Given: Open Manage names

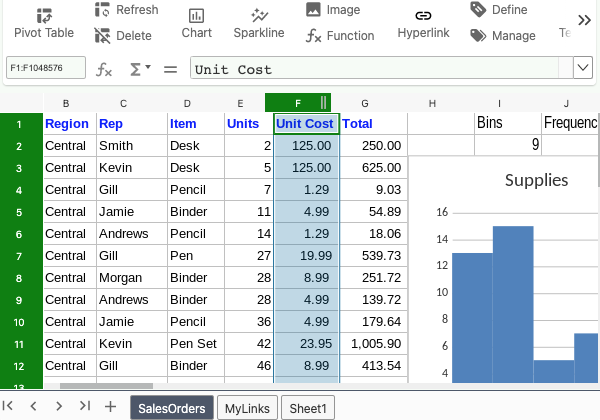Looking at the screenshot, I should [503, 36].
